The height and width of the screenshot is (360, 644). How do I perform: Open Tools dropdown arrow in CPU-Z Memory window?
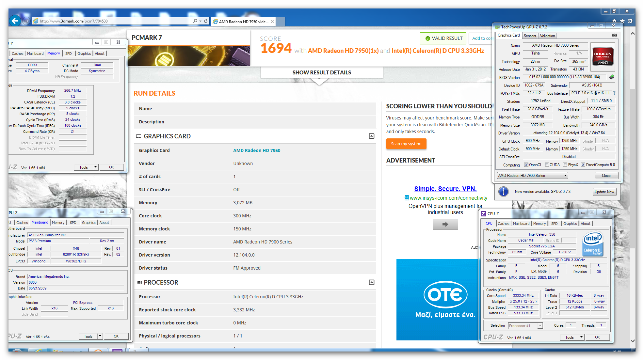point(95,167)
